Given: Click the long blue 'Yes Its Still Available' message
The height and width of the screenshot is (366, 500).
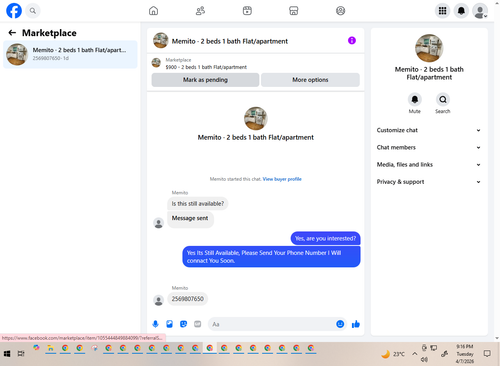Looking at the screenshot, I should tap(271, 257).
